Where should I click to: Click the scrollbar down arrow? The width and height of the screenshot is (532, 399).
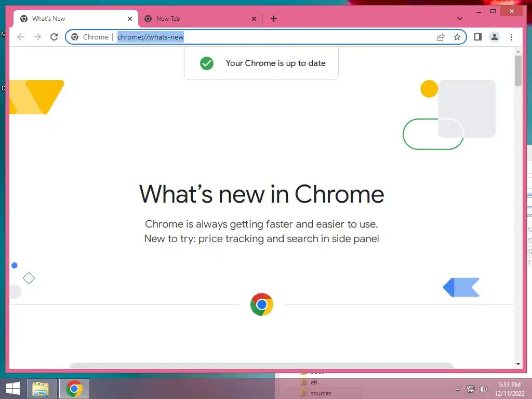tap(518, 364)
